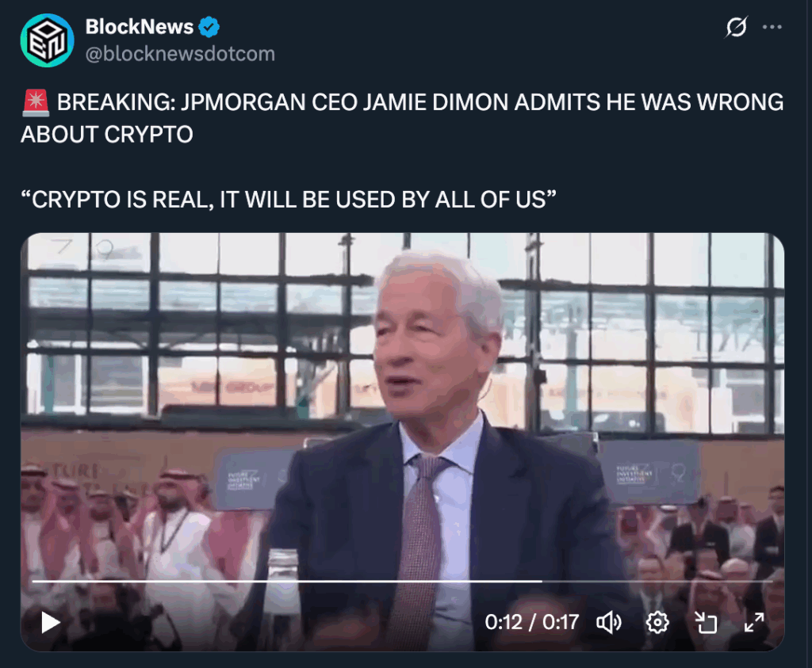
Task: Seek to the start of the video timeline
Action: click(34, 582)
